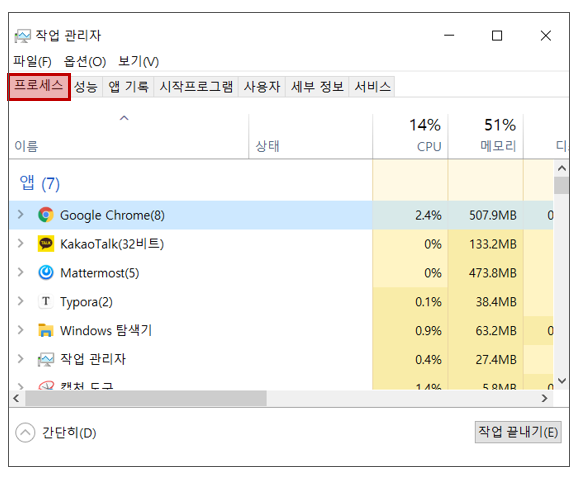Select the Typora(2) row name
The width and height of the screenshot is (581, 481).
(x=86, y=302)
